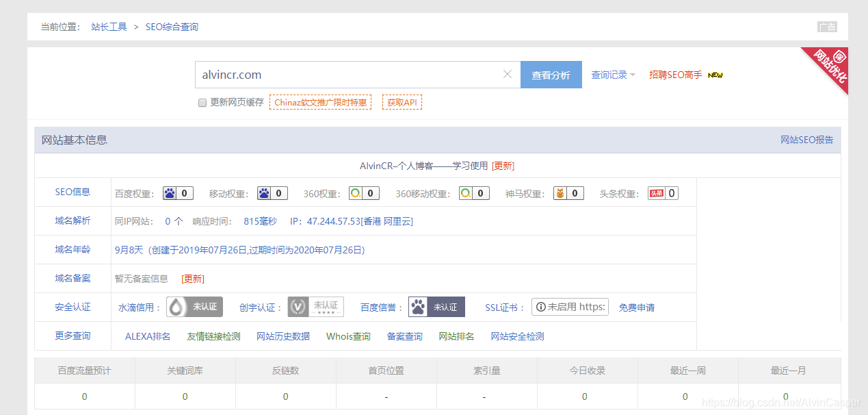Viewport: 868px width, 415px height.
Task: Click the 域名解析 row label
Action: point(73,221)
